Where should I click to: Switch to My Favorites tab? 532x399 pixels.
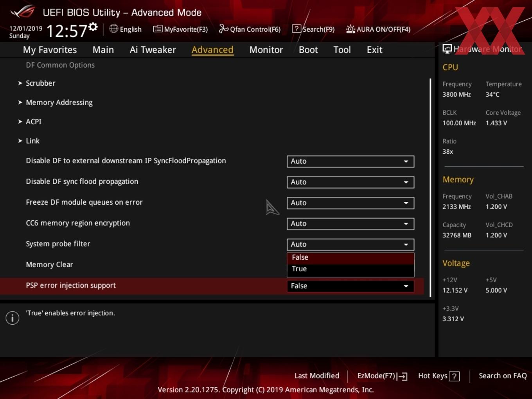click(50, 50)
